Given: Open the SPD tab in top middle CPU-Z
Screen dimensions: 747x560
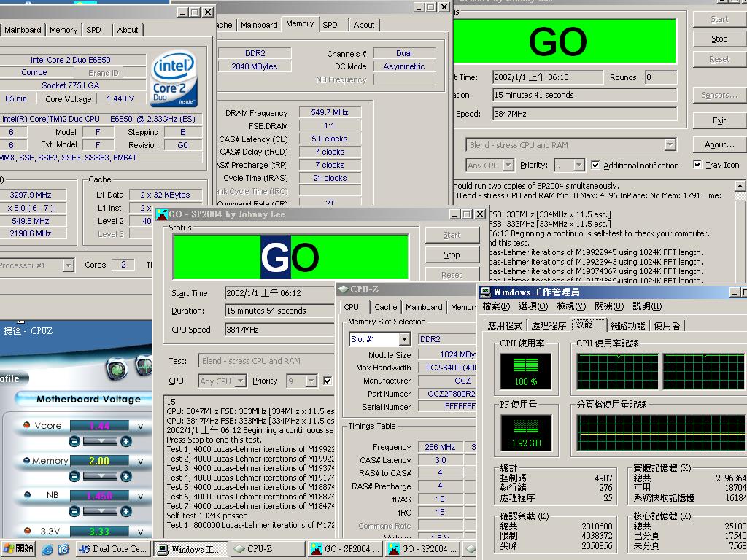Looking at the screenshot, I should 330,25.
